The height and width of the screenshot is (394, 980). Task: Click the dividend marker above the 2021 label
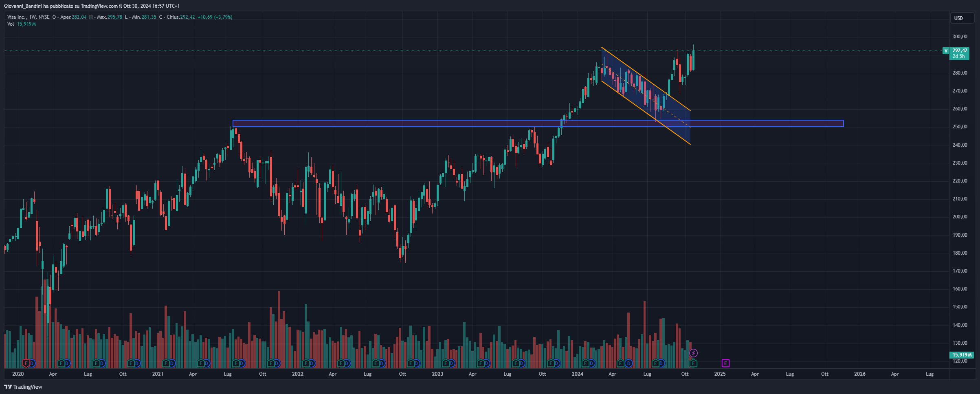coord(172,363)
